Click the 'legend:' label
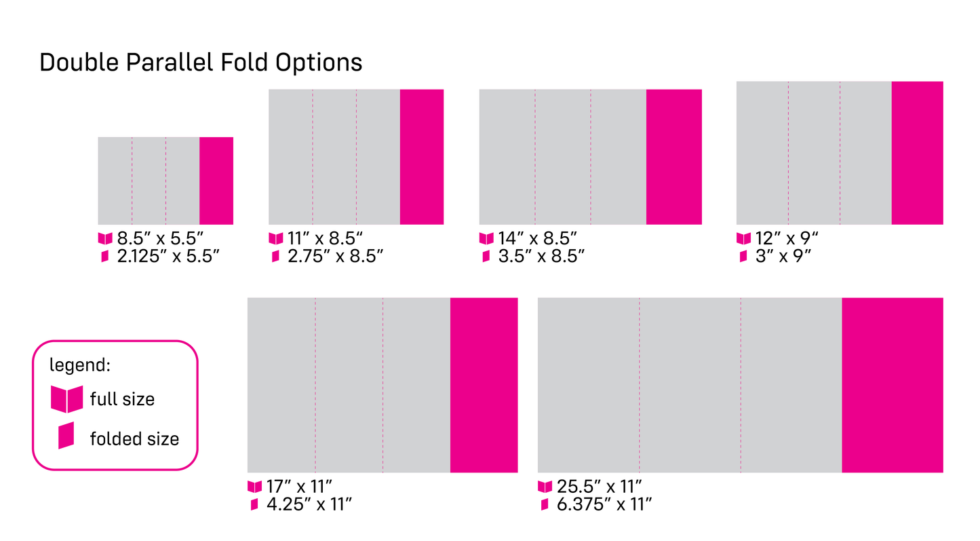The height and width of the screenshot is (541, 980). pos(80,365)
